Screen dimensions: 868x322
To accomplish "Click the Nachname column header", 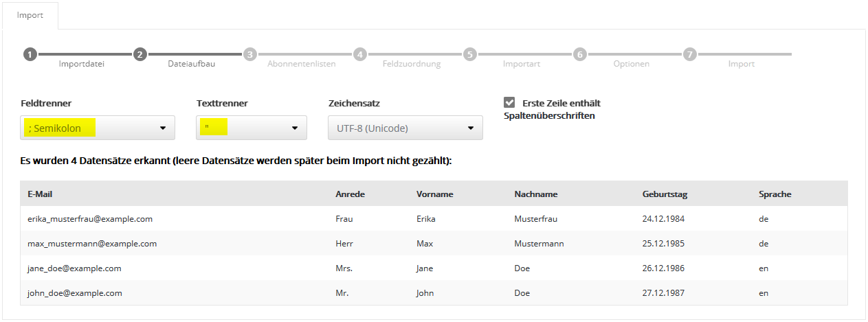I will pos(535,194).
